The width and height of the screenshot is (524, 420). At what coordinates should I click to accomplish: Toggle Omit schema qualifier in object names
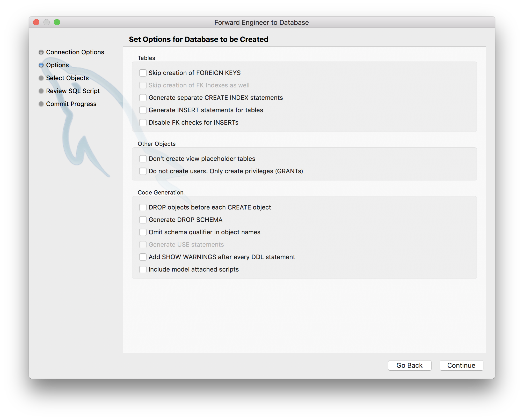143,232
